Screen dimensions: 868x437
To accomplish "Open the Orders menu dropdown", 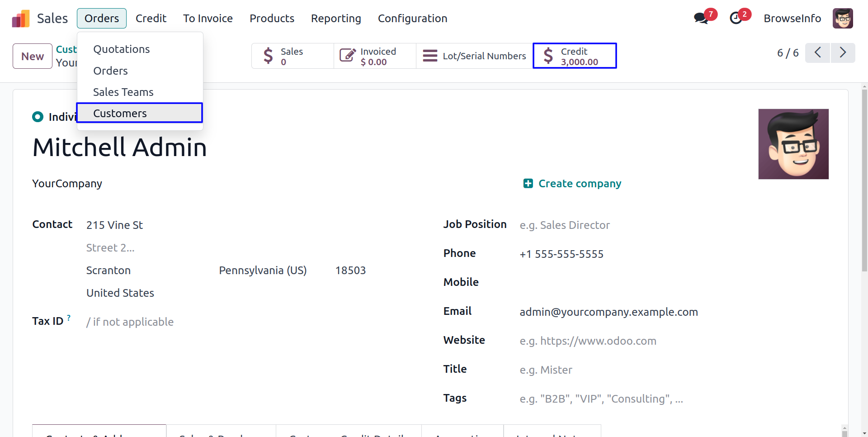I will pos(102,19).
